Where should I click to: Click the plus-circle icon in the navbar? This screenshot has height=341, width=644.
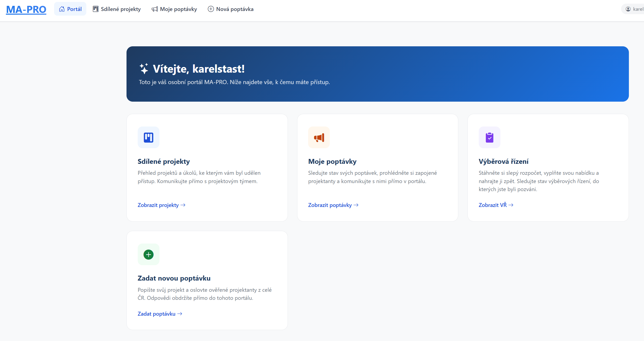click(x=211, y=9)
